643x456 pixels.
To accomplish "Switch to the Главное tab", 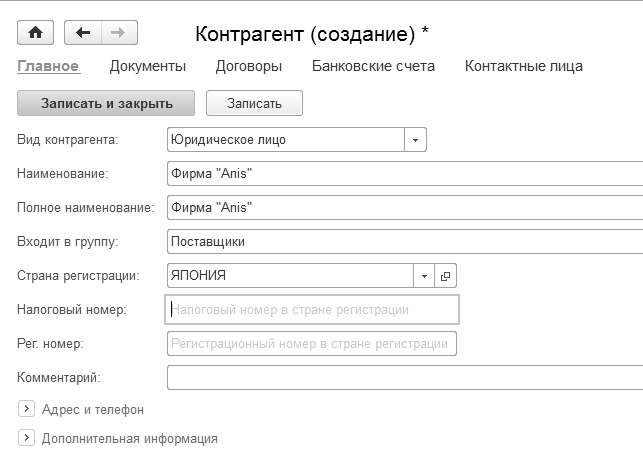I will coord(48,67).
